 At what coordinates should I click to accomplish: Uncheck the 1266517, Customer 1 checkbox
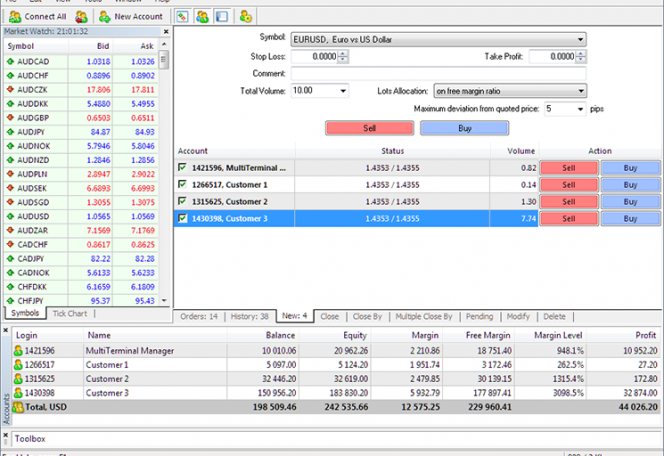pos(183,184)
